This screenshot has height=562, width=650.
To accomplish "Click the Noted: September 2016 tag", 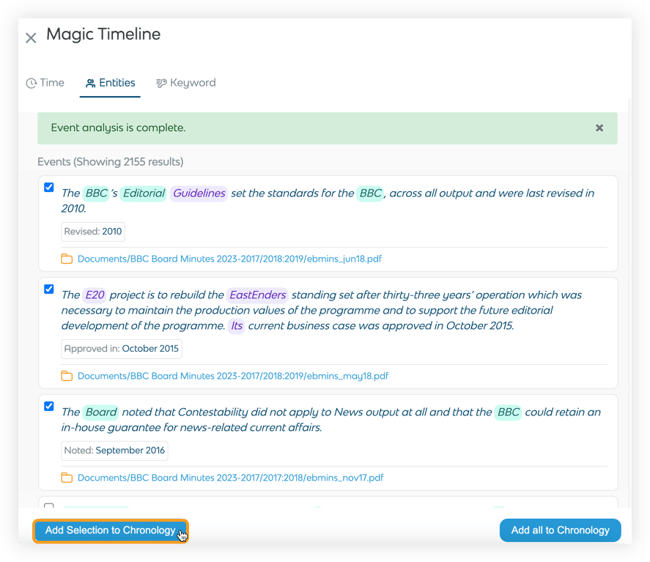I will point(114,451).
